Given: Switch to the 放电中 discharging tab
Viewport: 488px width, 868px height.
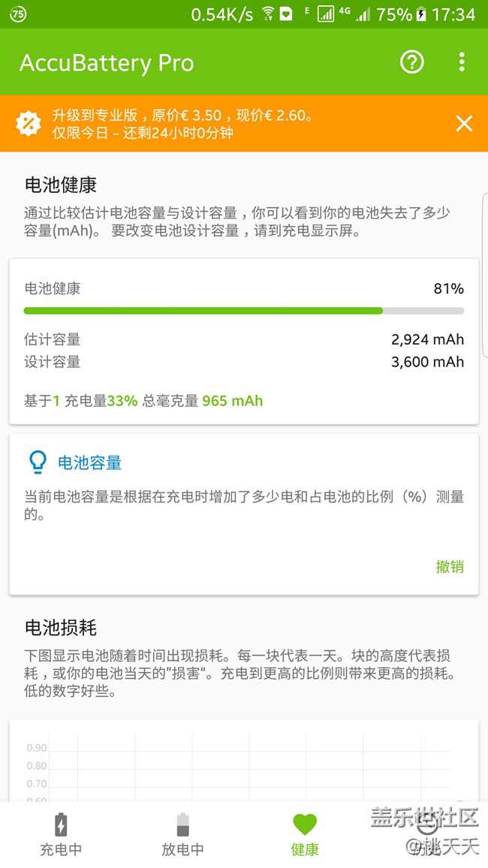Looking at the screenshot, I should tap(182, 834).
